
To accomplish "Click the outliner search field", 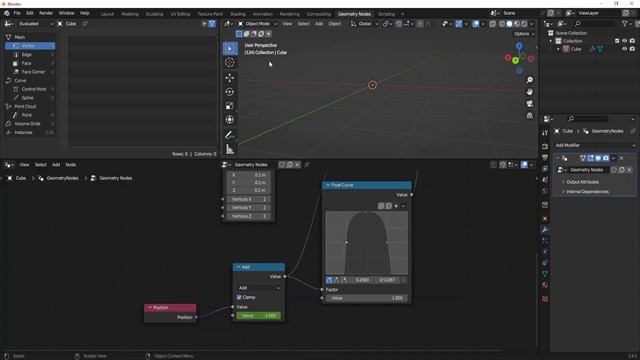I will click(x=593, y=24).
